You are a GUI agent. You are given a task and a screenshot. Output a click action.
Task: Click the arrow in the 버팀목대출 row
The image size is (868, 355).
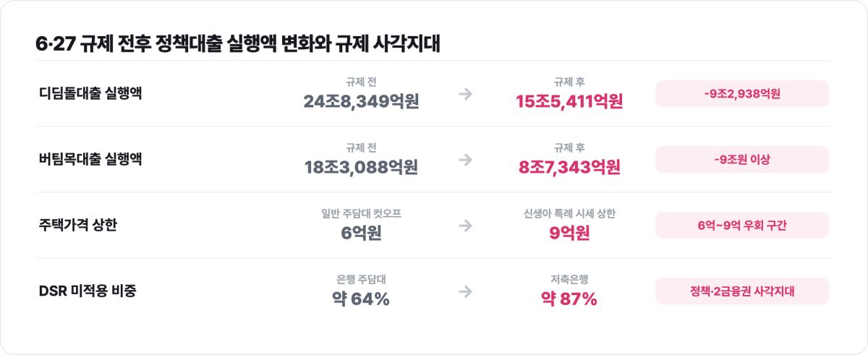click(466, 160)
